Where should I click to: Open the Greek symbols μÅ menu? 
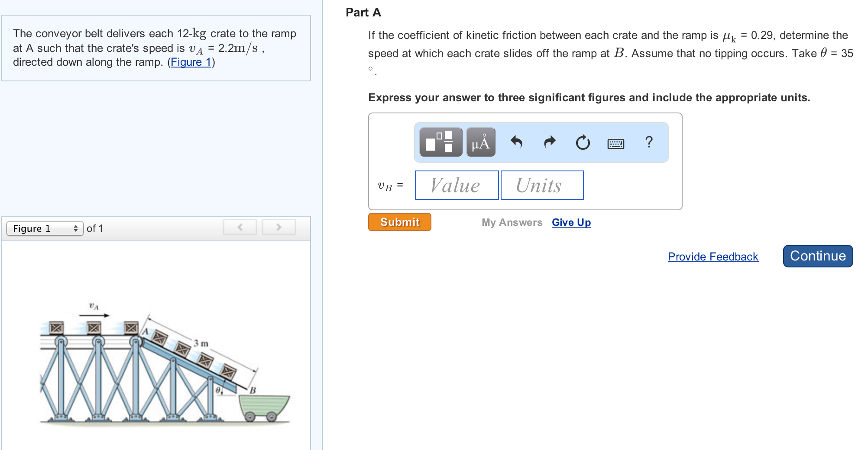[481, 142]
